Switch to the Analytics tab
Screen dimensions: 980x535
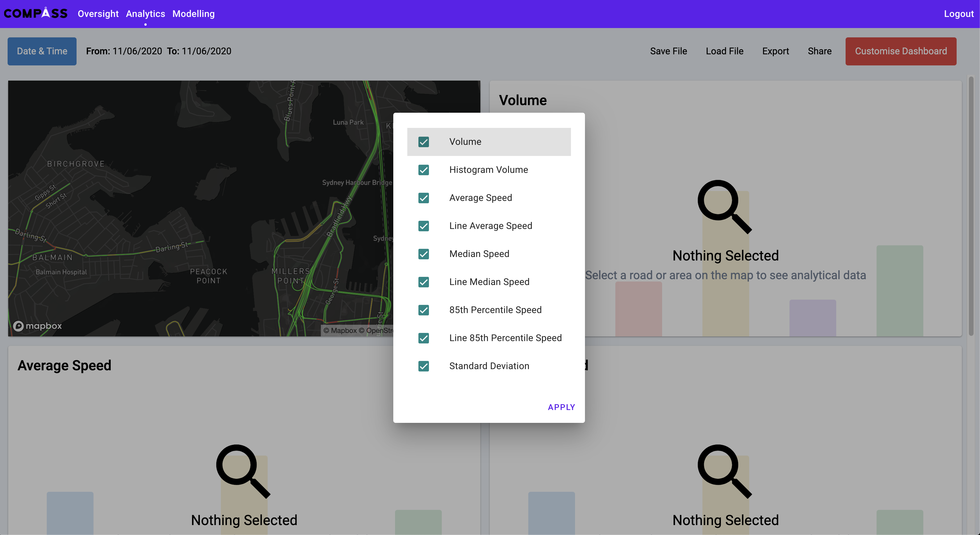click(x=145, y=14)
